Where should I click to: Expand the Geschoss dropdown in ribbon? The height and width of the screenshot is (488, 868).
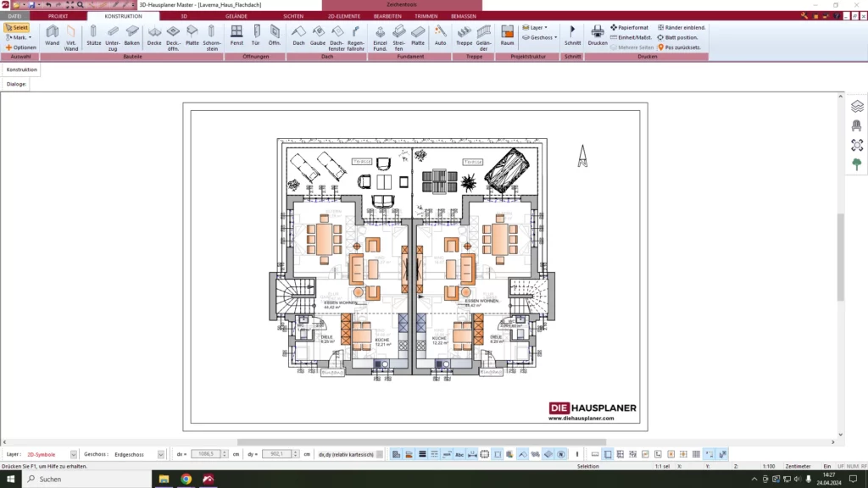tap(540, 37)
